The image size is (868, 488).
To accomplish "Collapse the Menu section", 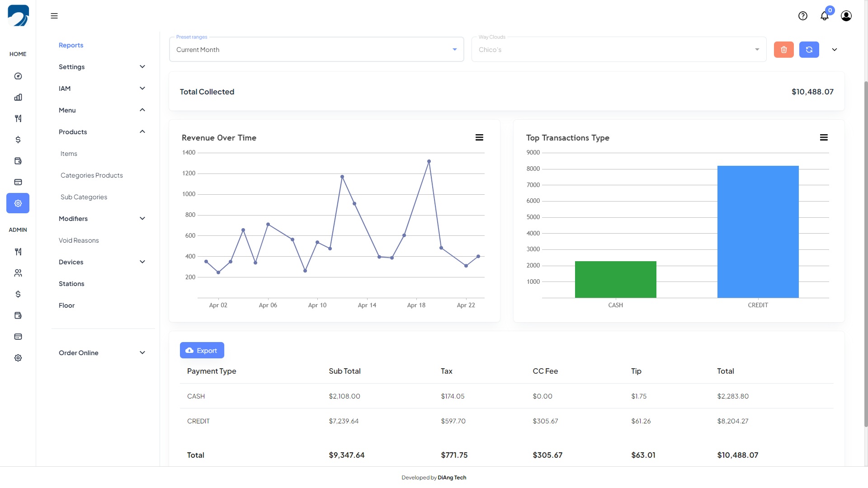I will point(102,110).
